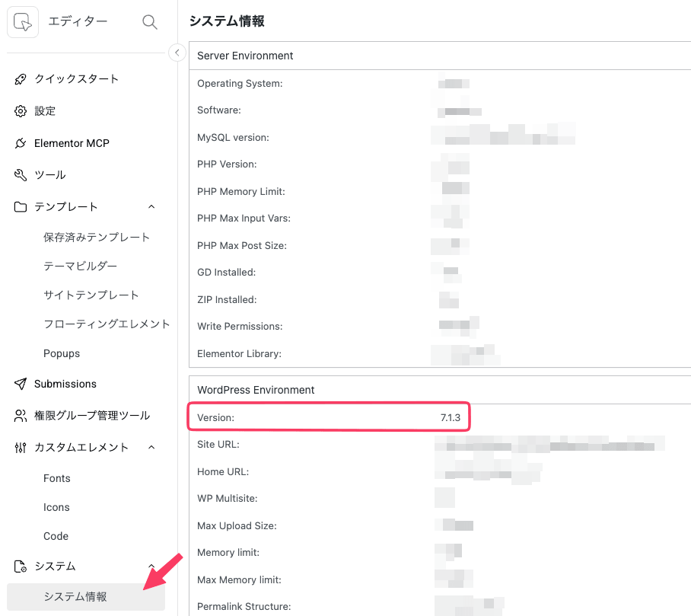This screenshot has height=616, width=691.
Task: Open the search magnifier icon
Action: 150,21
